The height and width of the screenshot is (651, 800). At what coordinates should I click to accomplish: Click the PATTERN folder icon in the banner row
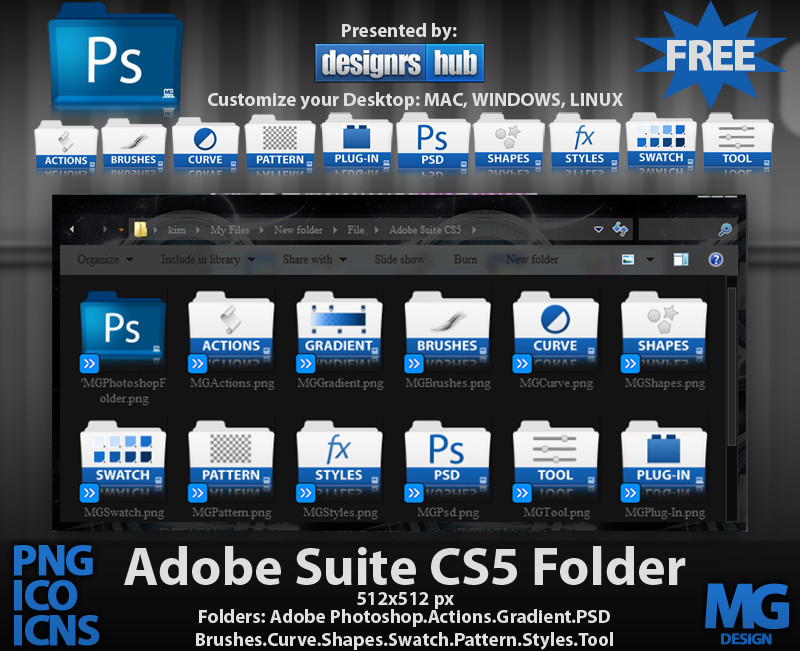pyautogui.click(x=280, y=142)
